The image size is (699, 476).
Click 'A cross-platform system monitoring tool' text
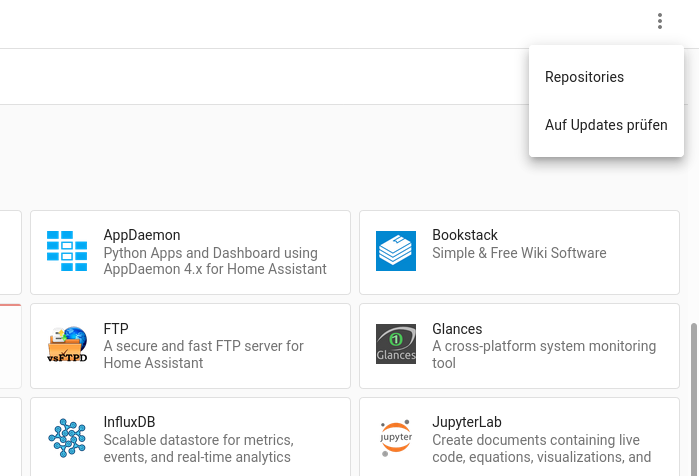click(543, 354)
